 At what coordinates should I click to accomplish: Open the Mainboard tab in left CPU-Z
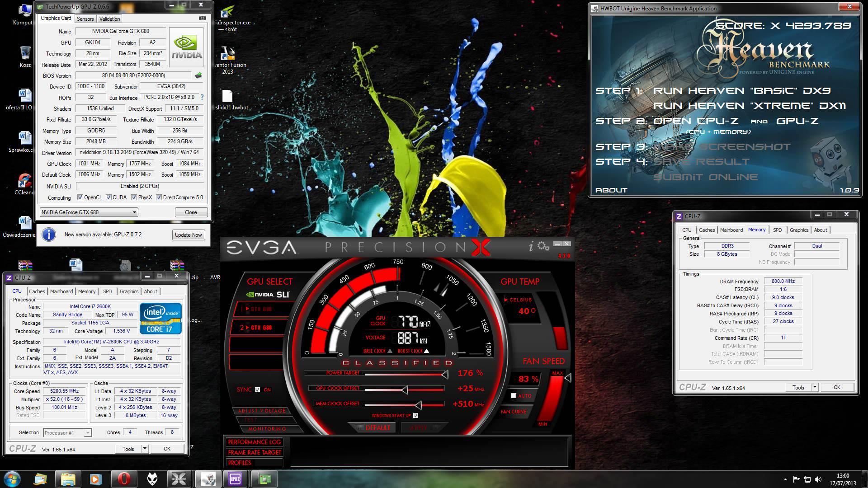(61, 291)
